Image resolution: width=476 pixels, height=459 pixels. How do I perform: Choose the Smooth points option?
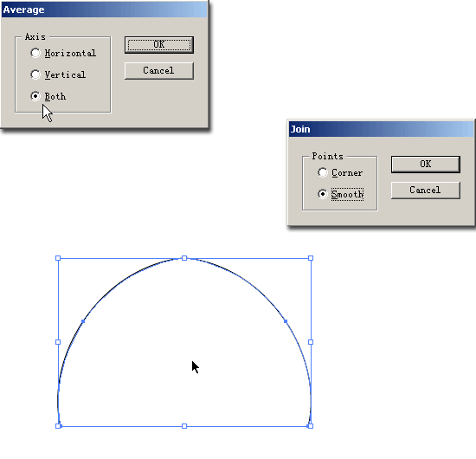coord(323,194)
